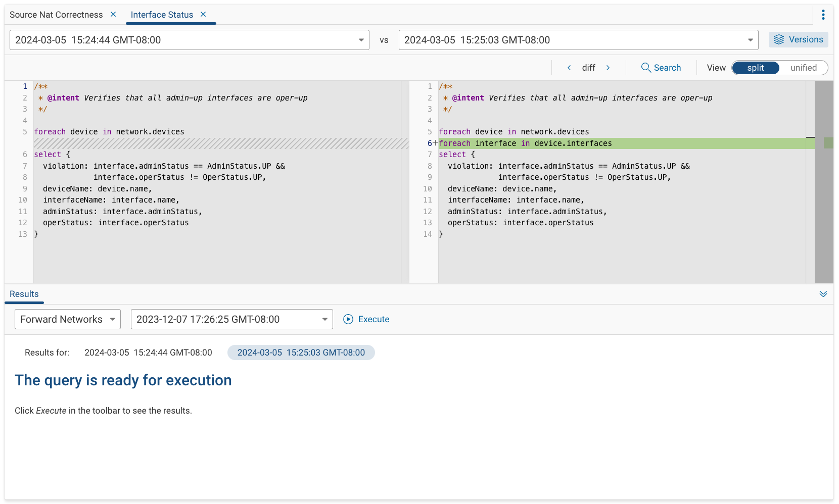839x504 pixels.
Task: Click the Execute play icon
Action: point(348,319)
